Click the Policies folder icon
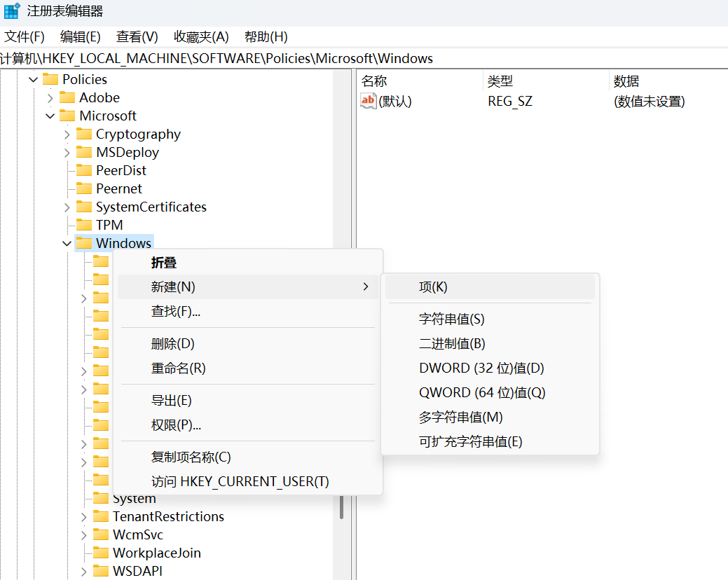Viewport: 728px width, 580px height. (x=50, y=79)
